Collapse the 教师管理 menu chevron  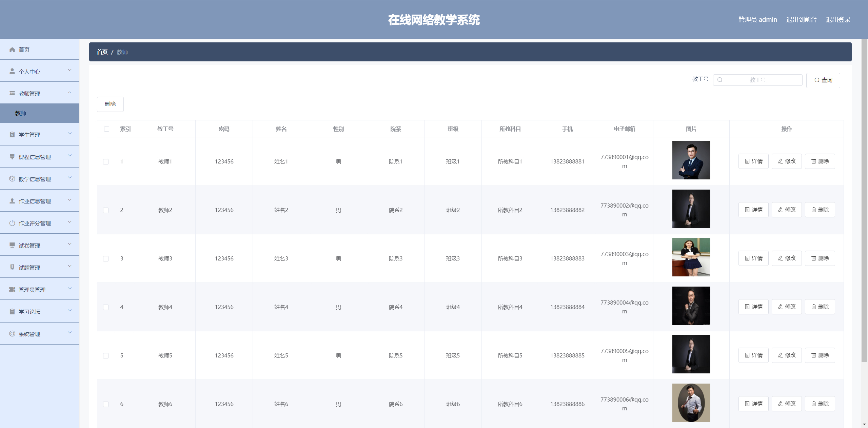point(70,93)
